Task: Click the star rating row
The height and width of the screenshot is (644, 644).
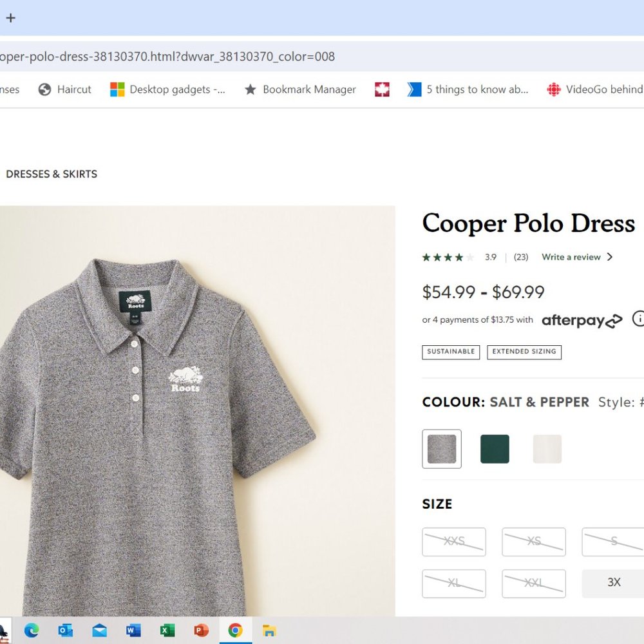Action: pyautogui.click(x=448, y=258)
